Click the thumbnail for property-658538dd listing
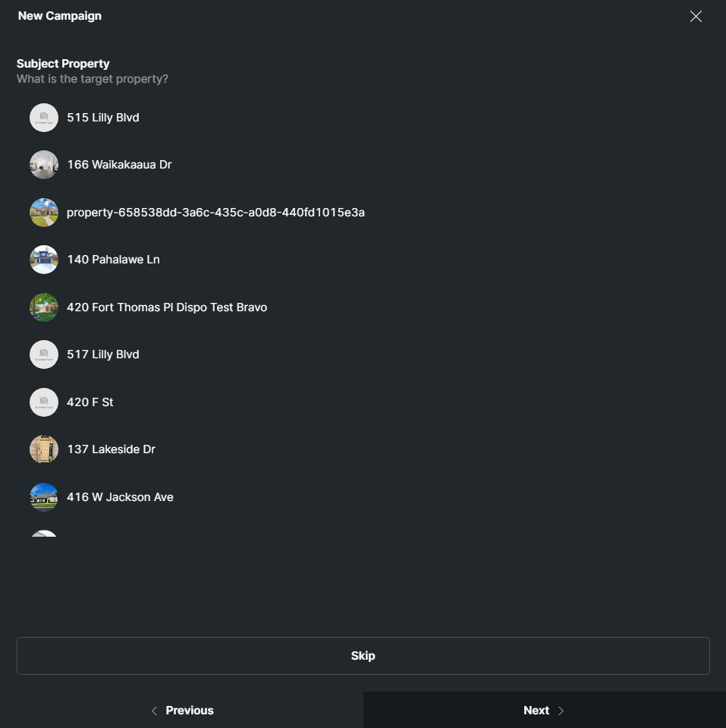The width and height of the screenshot is (726, 728). 44,213
